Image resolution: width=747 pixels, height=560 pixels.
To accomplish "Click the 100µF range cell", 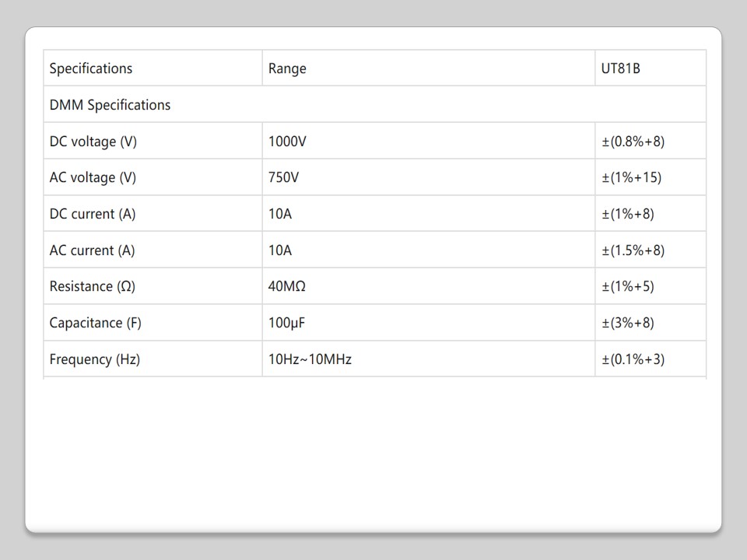I will point(286,323).
